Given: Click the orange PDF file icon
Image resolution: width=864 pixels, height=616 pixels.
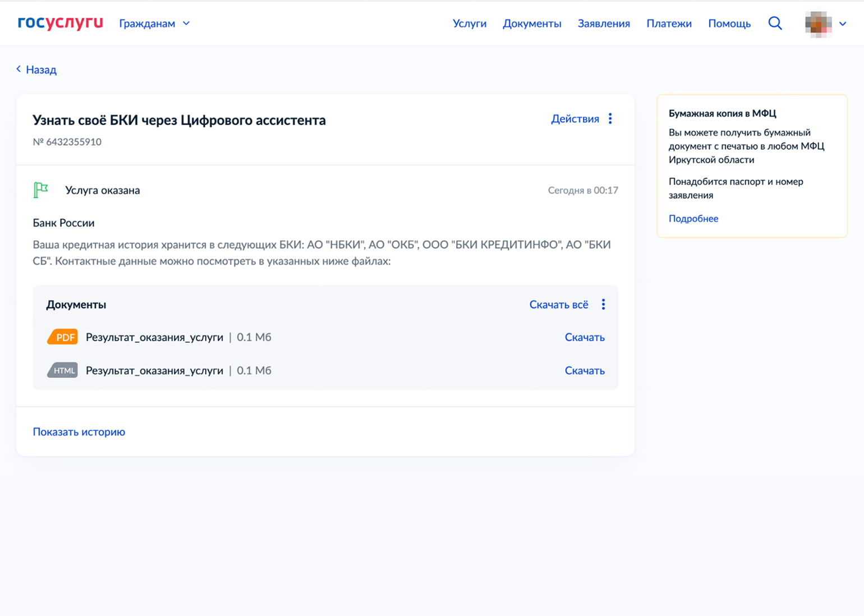Looking at the screenshot, I should coord(62,337).
